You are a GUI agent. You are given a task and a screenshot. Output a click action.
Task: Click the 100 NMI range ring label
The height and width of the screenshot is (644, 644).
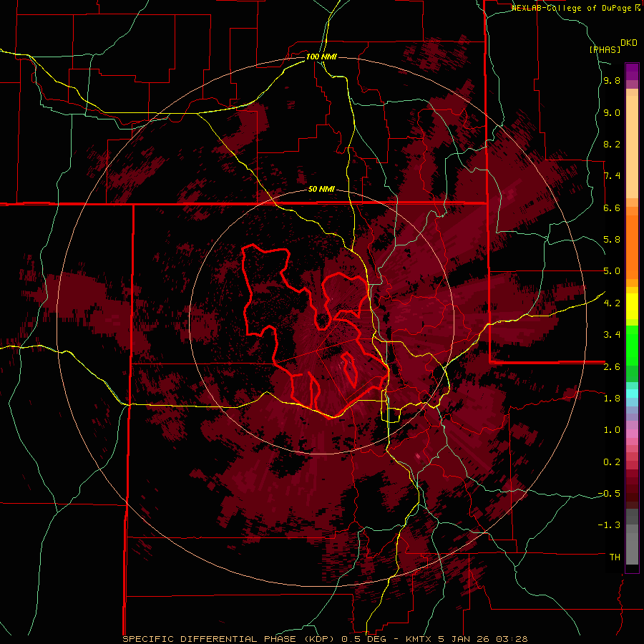[x=321, y=57]
